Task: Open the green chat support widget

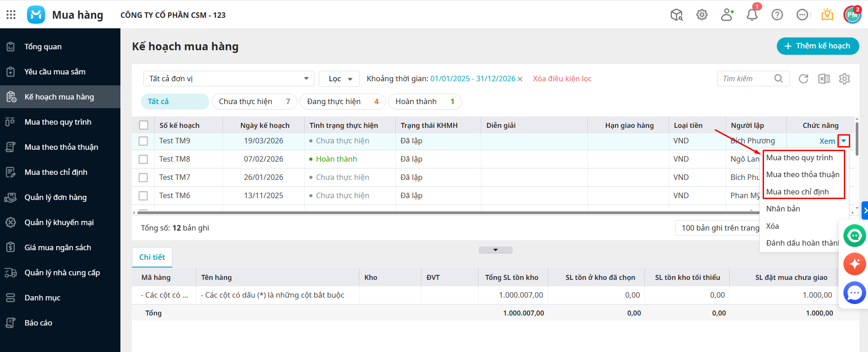Action: (855, 236)
